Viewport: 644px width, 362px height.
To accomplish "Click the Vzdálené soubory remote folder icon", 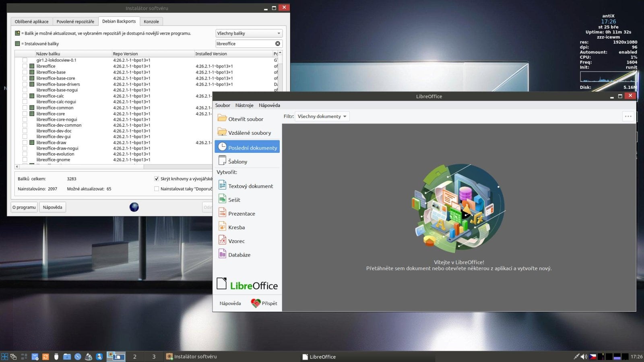I will coord(222,132).
